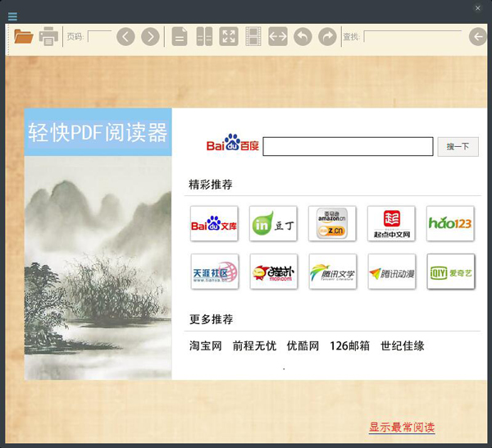Open the 腾讯文学 tile
The width and height of the screenshot is (492, 448).
point(333,272)
